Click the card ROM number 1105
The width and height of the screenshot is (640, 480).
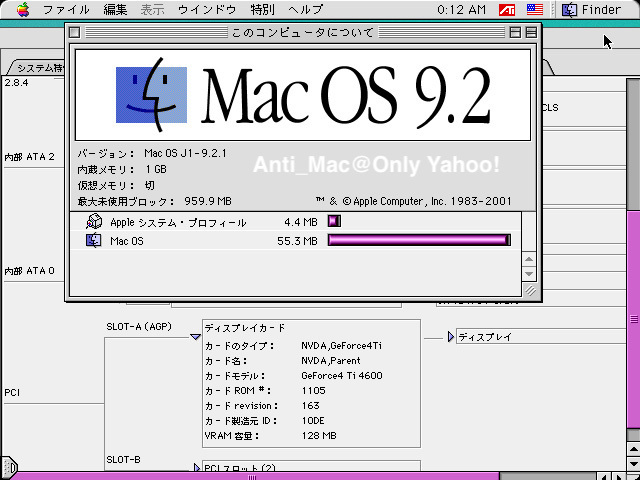313,391
